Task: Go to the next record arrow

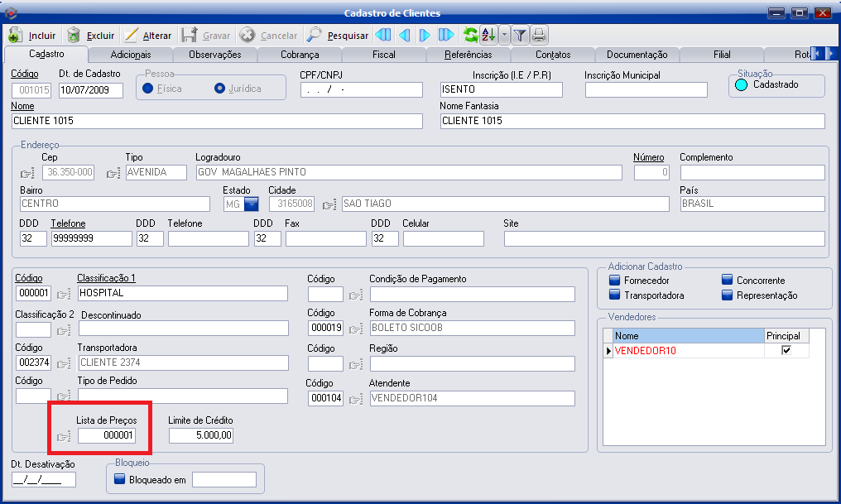Action: point(425,35)
